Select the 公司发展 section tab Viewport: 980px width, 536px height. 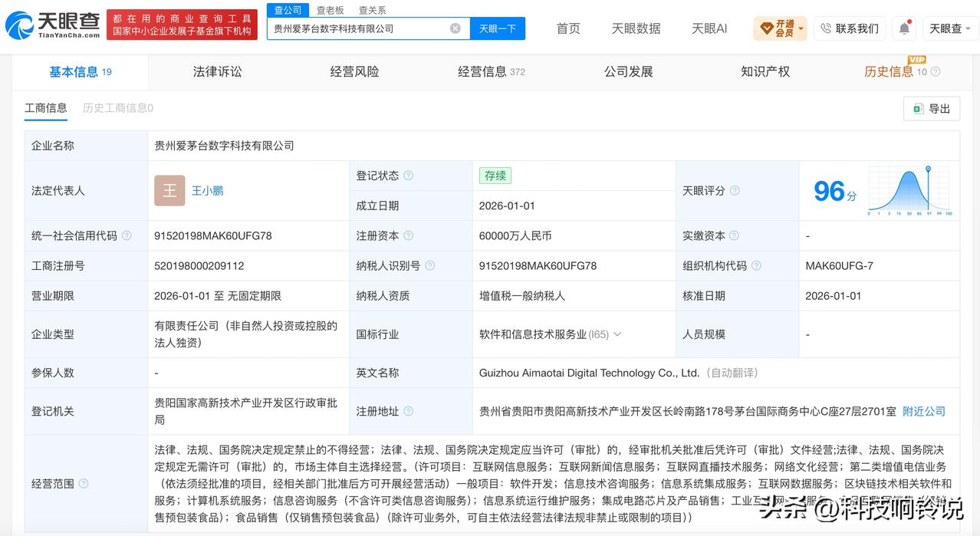pyautogui.click(x=629, y=71)
